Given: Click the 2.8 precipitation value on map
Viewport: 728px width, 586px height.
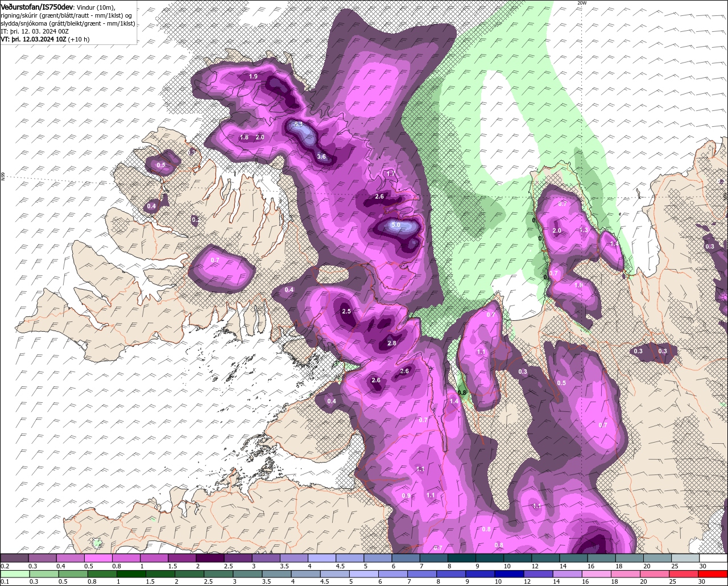Looking at the screenshot, I should (x=392, y=343).
